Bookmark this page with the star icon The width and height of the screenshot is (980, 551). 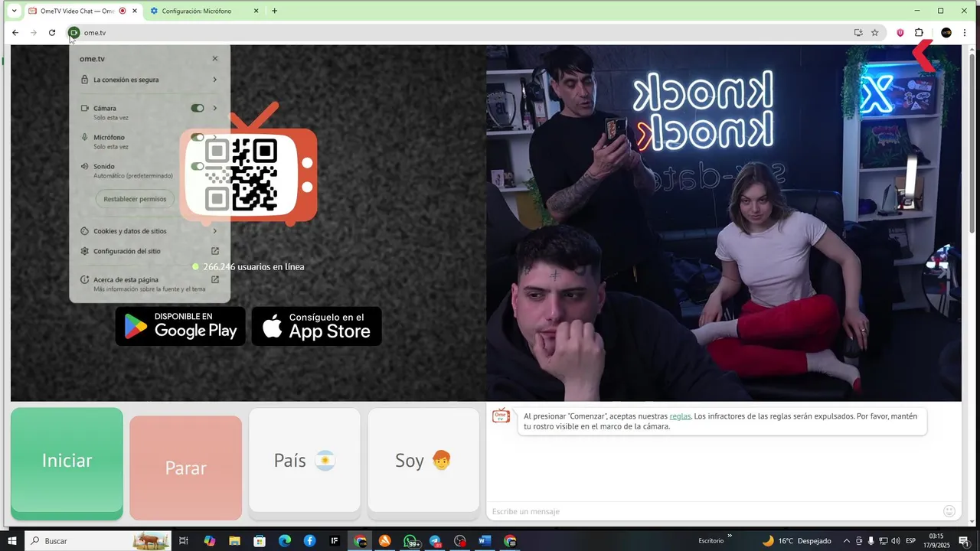click(x=875, y=33)
